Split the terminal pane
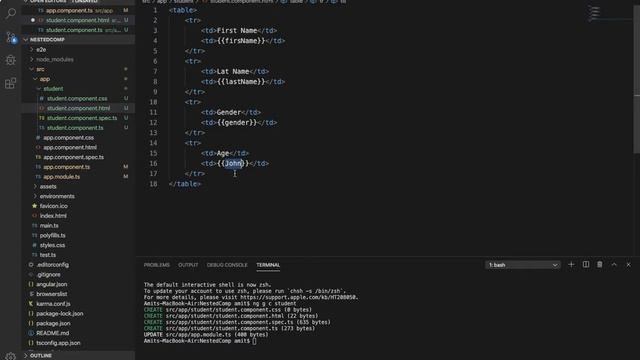 (586, 264)
